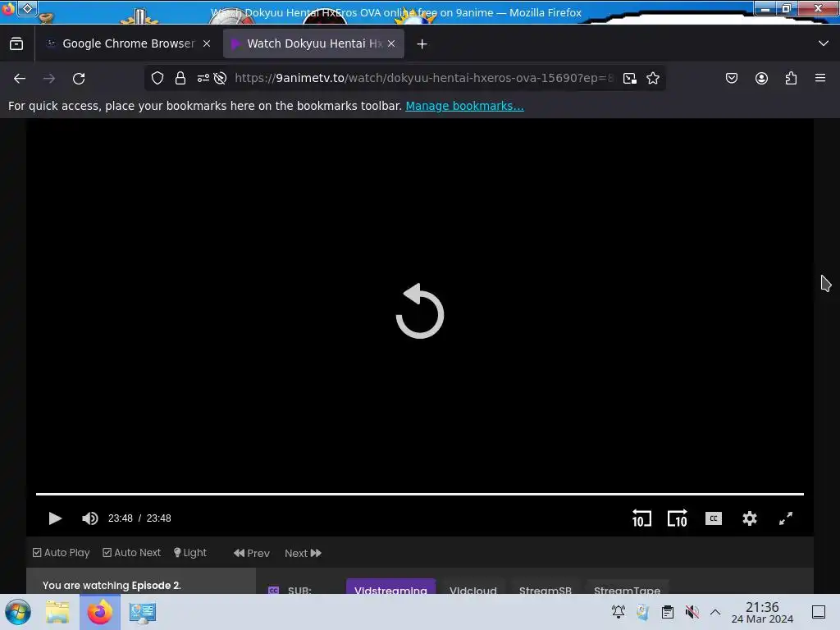The image size is (840, 630).
Task: Open Firefox account menu
Action: click(761, 78)
